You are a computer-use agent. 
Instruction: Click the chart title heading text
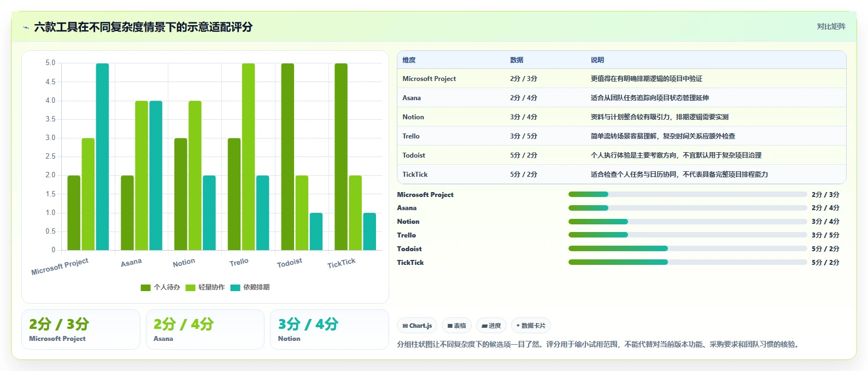143,27
